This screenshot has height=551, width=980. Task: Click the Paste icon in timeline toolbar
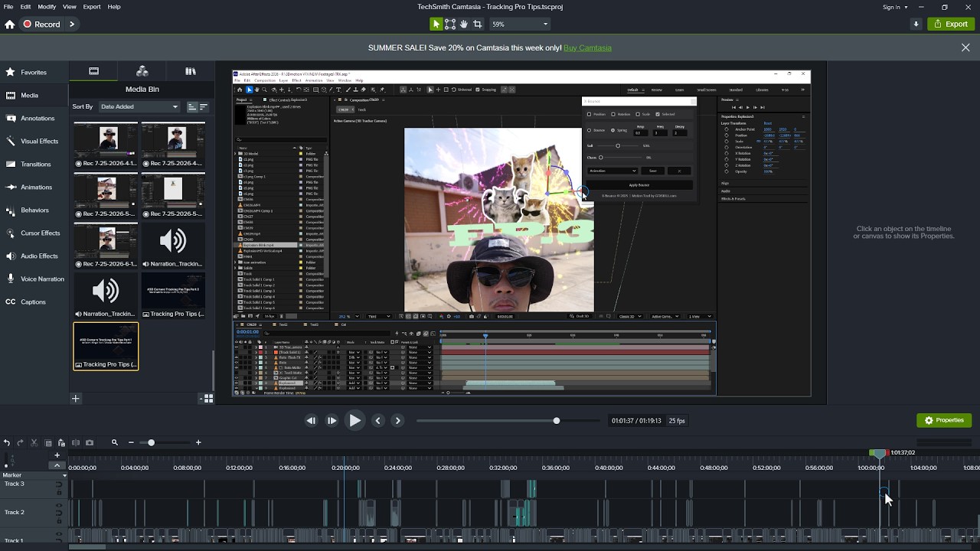click(x=62, y=442)
